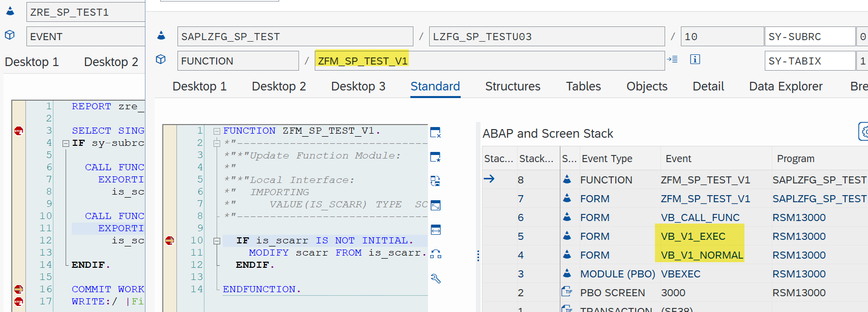Switch to Desktop 1 tab in the main debugger
The image size is (868, 312).
click(x=199, y=86)
